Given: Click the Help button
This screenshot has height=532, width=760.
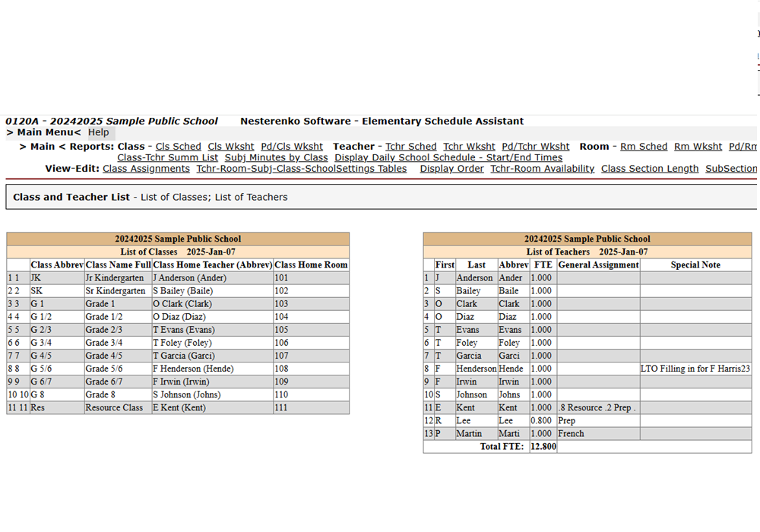Looking at the screenshot, I should click(99, 133).
